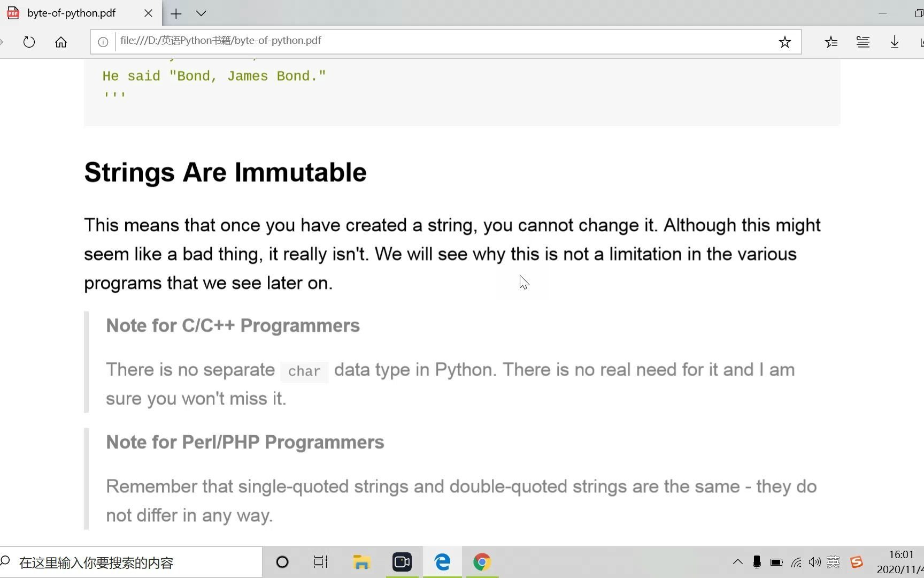
Task: Open a new browser tab
Action: click(175, 13)
